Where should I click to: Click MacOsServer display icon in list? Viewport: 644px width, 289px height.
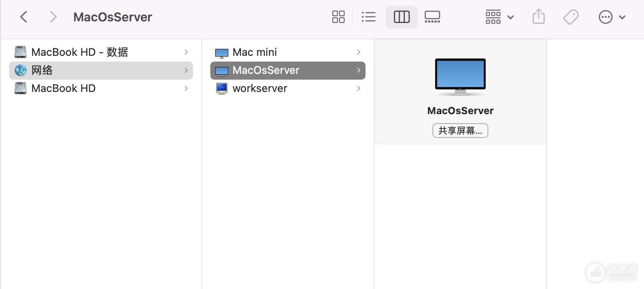click(x=221, y=71)
